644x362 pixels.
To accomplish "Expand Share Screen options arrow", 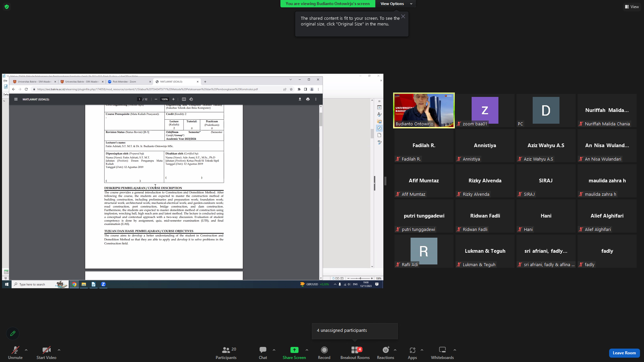I will pos(307,350).
